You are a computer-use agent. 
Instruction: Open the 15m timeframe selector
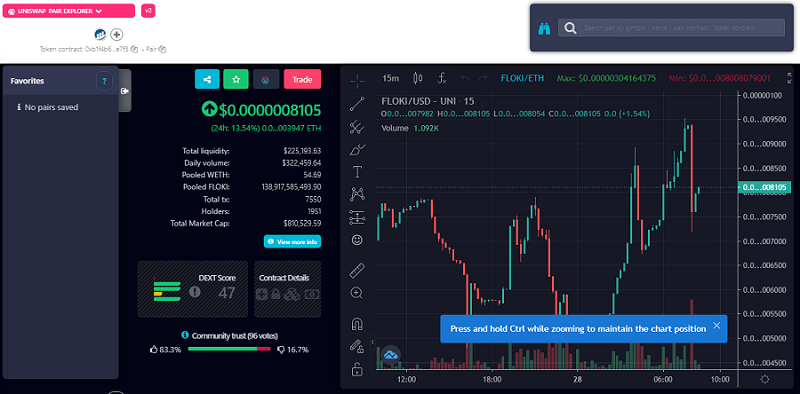pos(391,78)
